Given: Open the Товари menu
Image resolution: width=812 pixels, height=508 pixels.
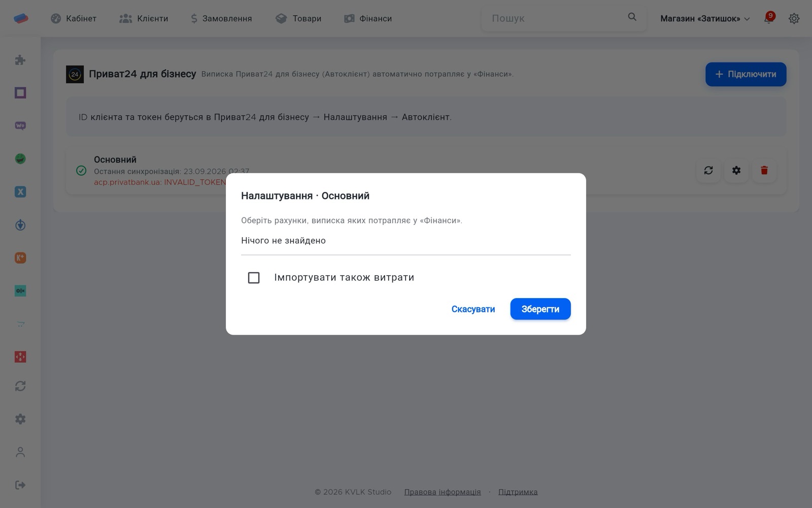Looking at the screenshot, I should tap(298, 18).
